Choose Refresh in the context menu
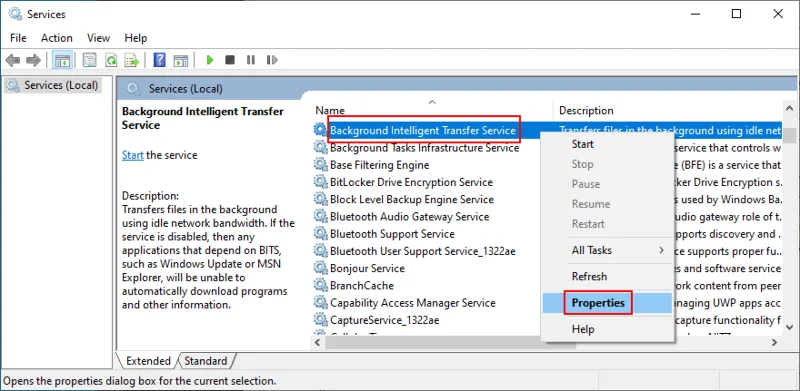Image resolution: width=800 pixels, height=391 pixels. pyautogui.click(x=607, y=276)
